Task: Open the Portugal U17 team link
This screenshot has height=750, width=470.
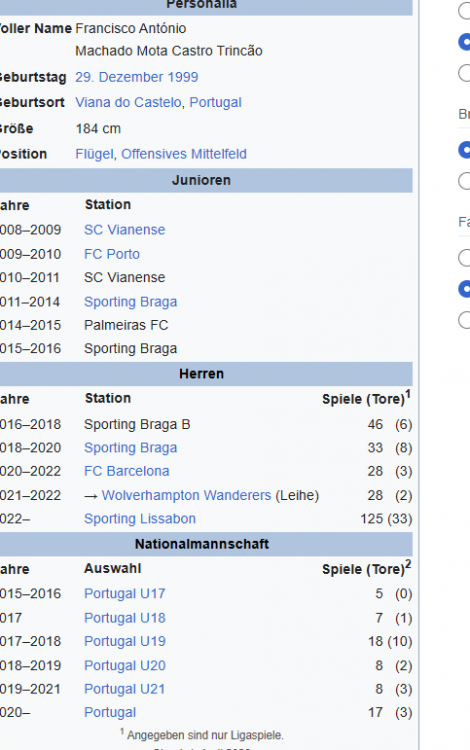Action: click(x=125, y=594)
